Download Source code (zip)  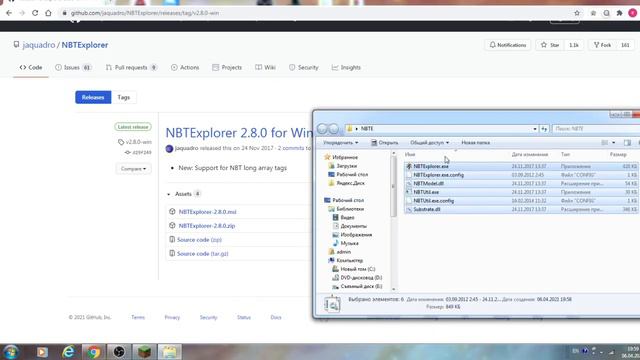click(199, 240)
